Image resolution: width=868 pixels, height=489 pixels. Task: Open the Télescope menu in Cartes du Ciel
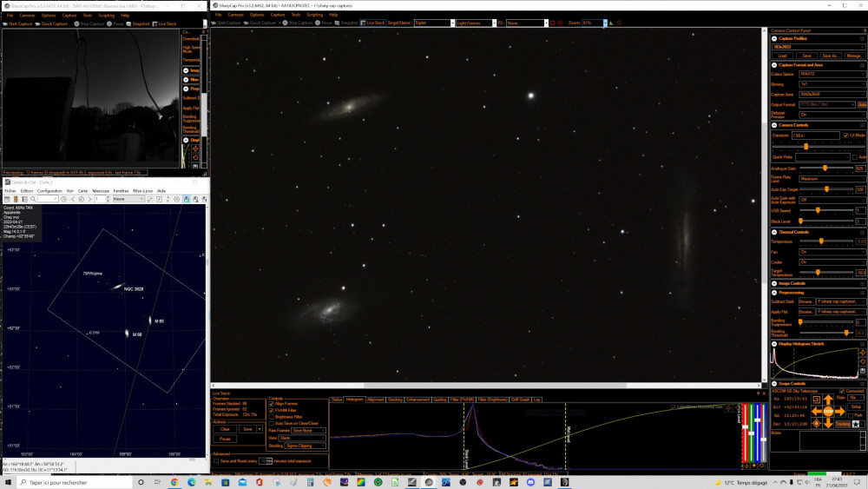pos(100,191)
